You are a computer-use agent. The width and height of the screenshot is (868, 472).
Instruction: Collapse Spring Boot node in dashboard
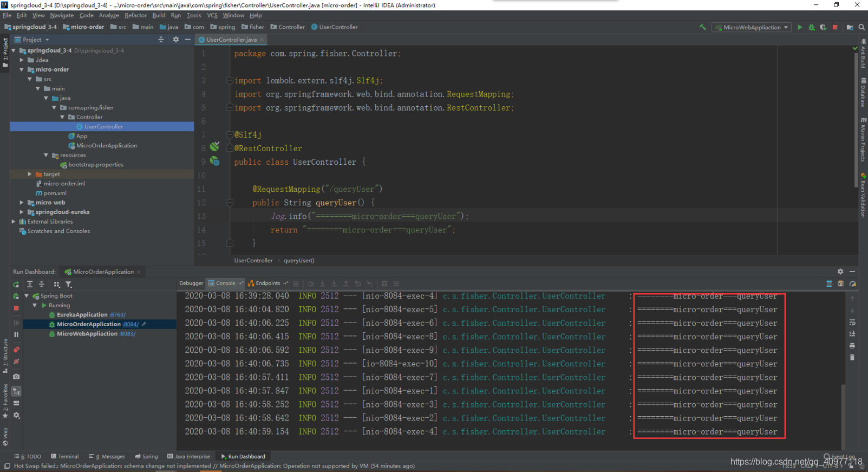coord(27,296)
